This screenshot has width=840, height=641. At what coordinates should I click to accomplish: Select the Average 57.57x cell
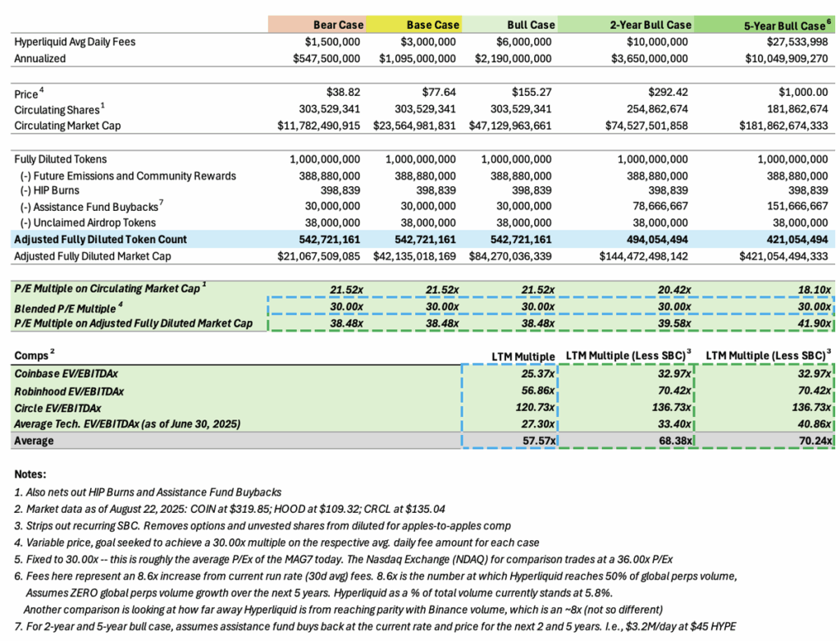tap(539, 441)
